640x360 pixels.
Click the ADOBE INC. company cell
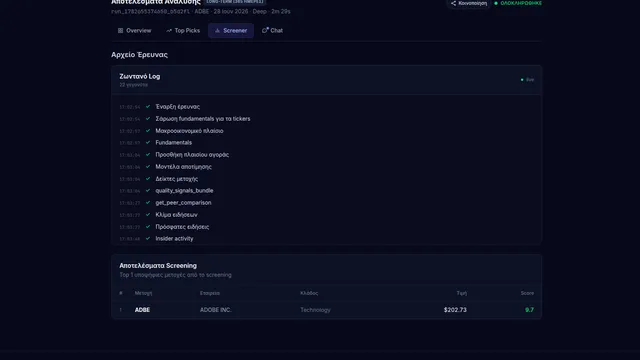point(216,310)
